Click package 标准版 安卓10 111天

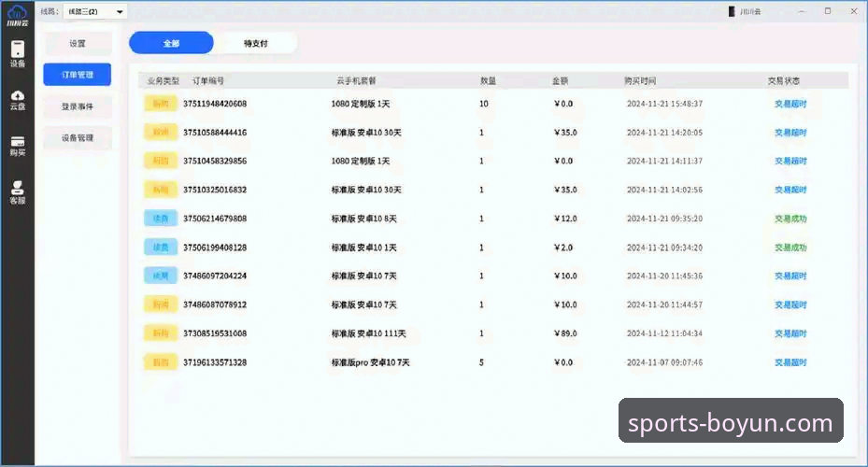click(369, 333)
